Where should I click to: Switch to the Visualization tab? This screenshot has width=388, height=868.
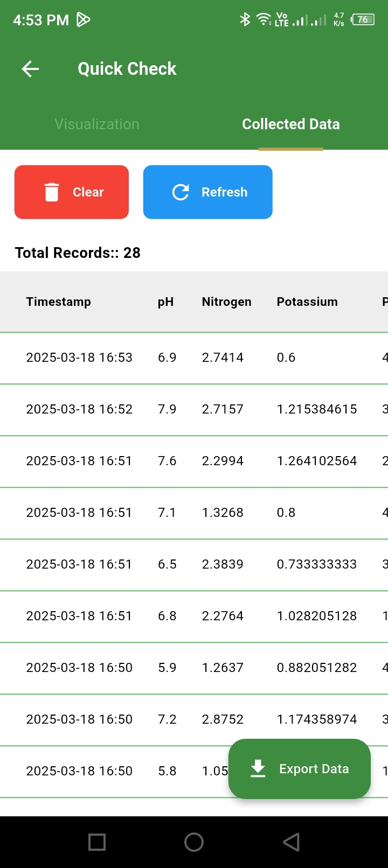click(97, 124)
